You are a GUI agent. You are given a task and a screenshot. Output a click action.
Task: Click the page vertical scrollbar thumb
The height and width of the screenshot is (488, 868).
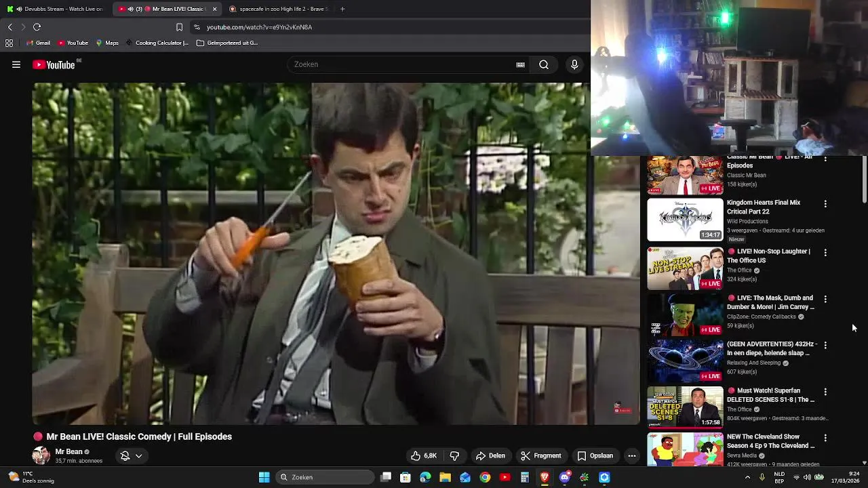click(865, 180)
